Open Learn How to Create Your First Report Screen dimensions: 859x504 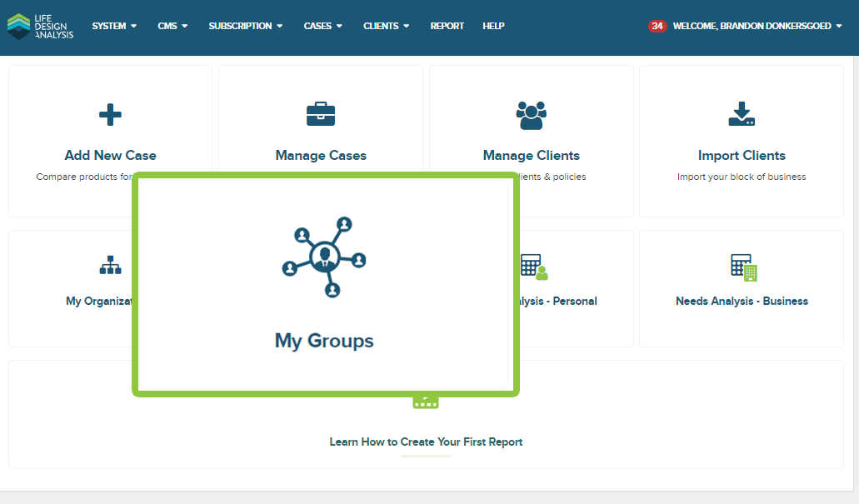426,442
